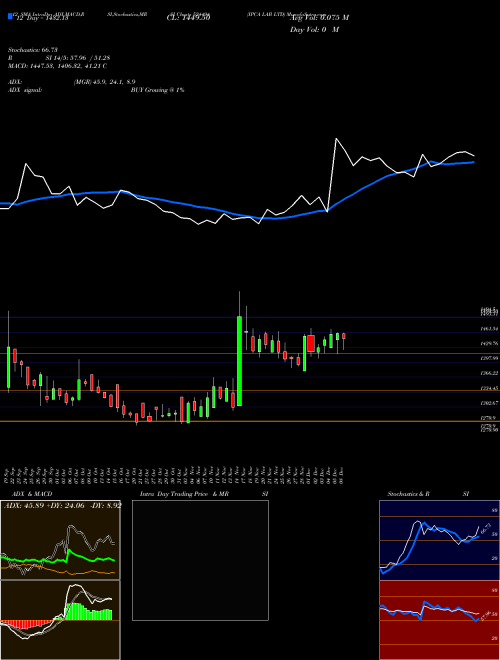Click the 'ADX signal:' label
The width and height of the screenshot is (500, 660).
pos(25,90)
